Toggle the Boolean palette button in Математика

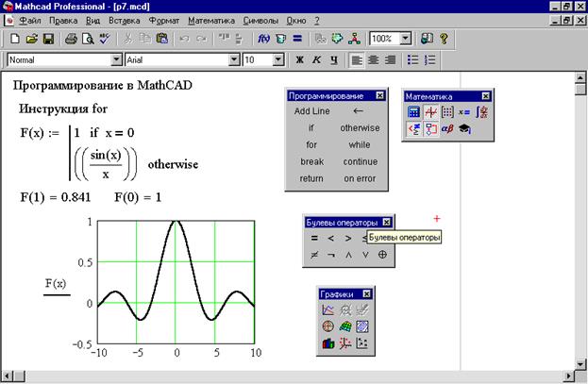click(413, 129)
